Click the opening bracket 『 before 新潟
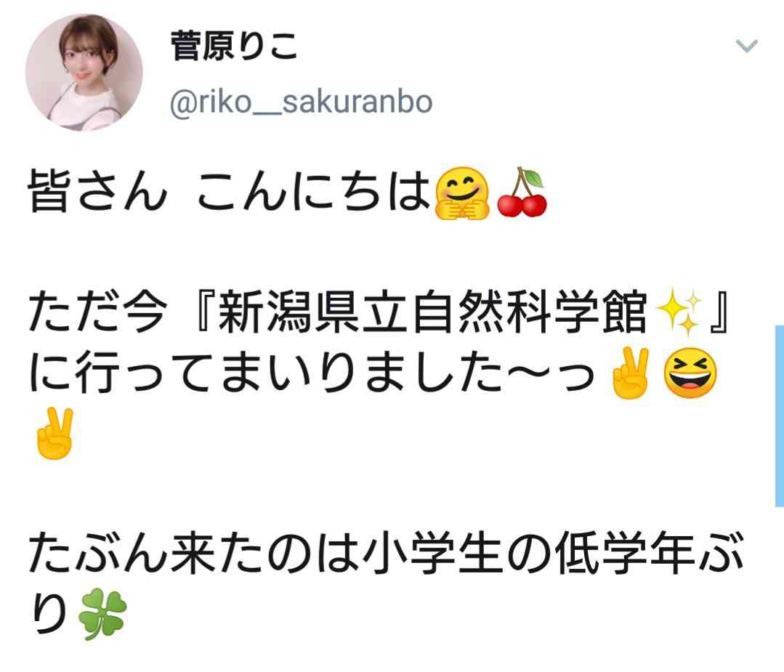Screen dimensions: 784x672 (x=205, y=312)
